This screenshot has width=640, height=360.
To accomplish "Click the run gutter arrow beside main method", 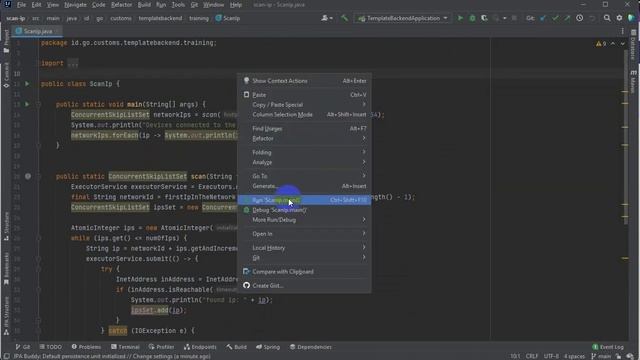I will click(x=27, y=104).
